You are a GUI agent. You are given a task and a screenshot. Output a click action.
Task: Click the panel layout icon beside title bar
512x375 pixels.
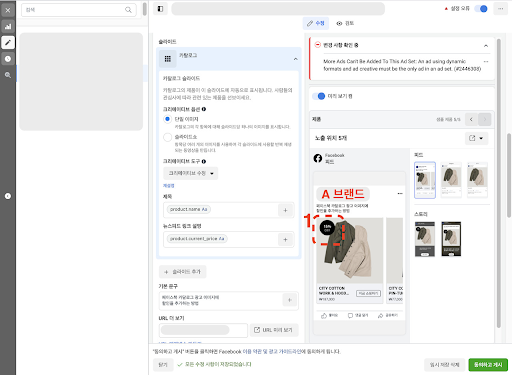(x=160, y=9)
